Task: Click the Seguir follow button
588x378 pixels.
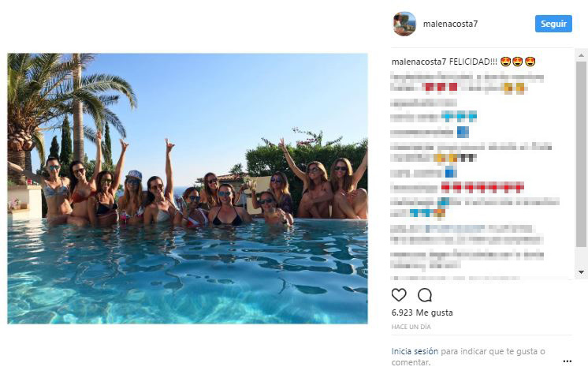Action: pyautogui.click(x=553, y=24)
